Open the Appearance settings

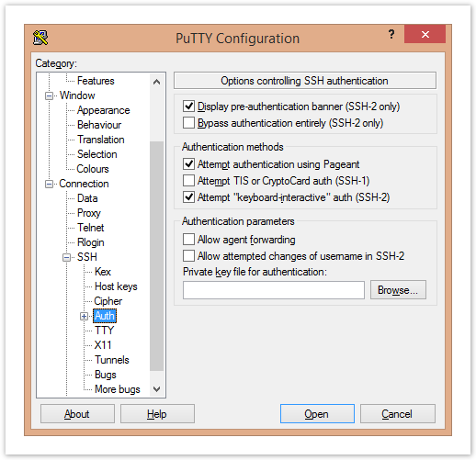[x=104, y=110]
